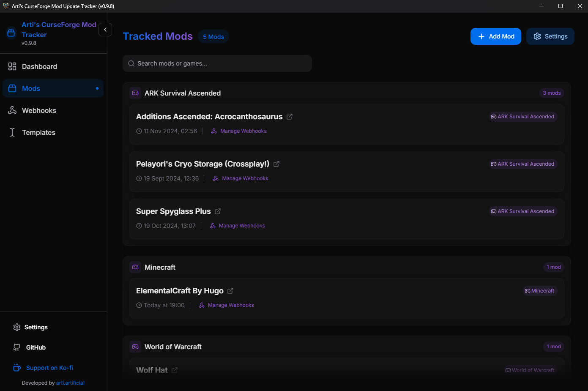The width and height of the screenshot is (588, 391).
Task: Manage Webhooks for ElementalCraft By Hugo
Action: coord(226,305)
